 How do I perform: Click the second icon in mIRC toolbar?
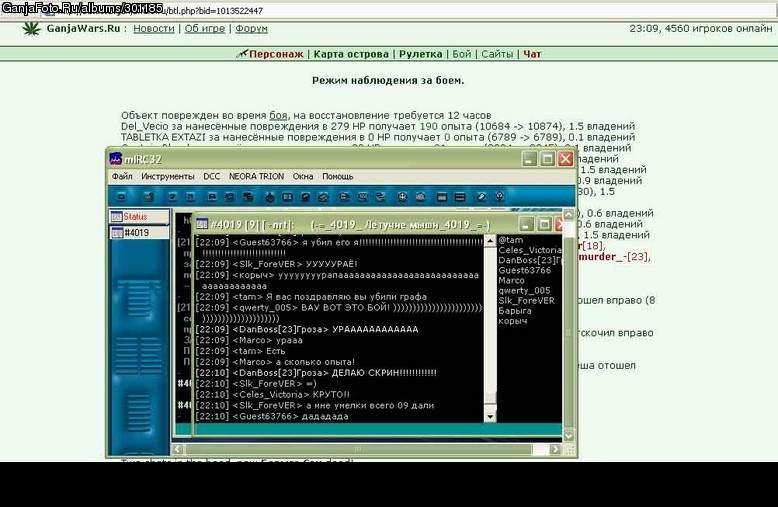pyautogui.click(x=149, y=197)
